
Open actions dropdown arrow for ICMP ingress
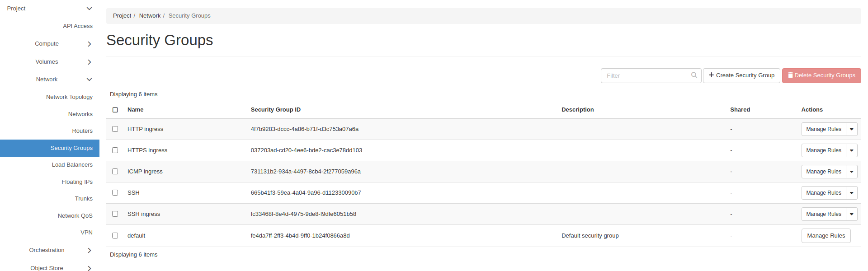click(x=852, y=172)
